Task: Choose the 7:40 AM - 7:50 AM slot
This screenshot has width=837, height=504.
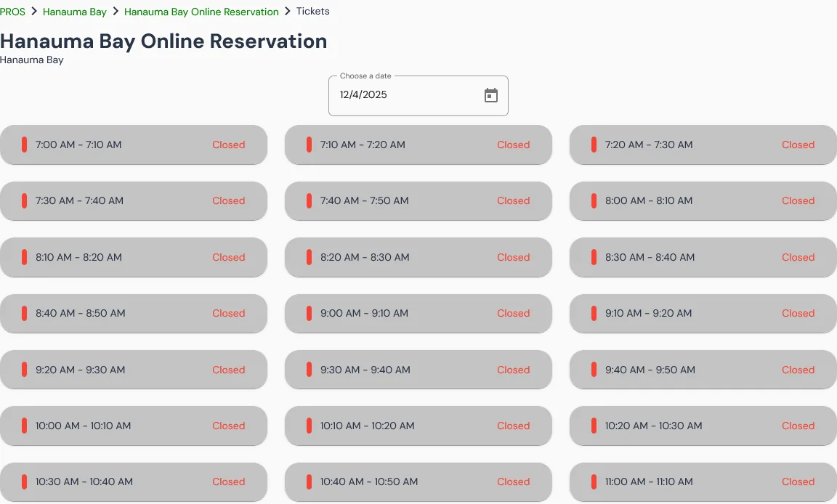Action: [418, 201]
